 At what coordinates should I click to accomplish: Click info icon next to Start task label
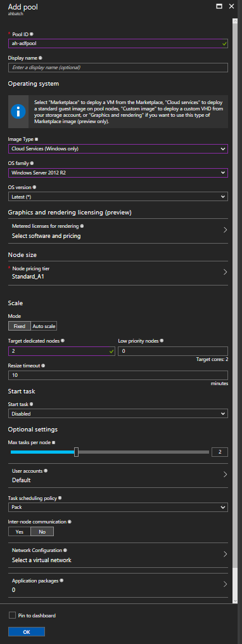32,404
